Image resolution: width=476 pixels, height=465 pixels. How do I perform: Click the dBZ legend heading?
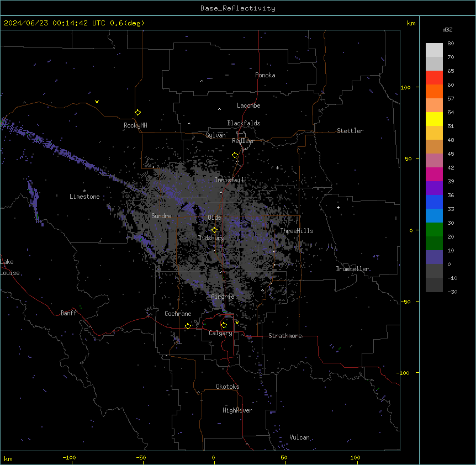(447, 29)
